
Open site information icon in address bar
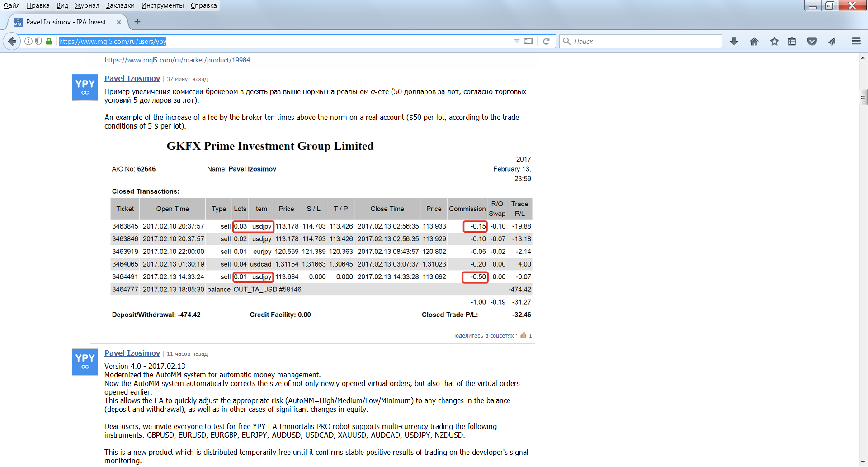coord(28,41)
